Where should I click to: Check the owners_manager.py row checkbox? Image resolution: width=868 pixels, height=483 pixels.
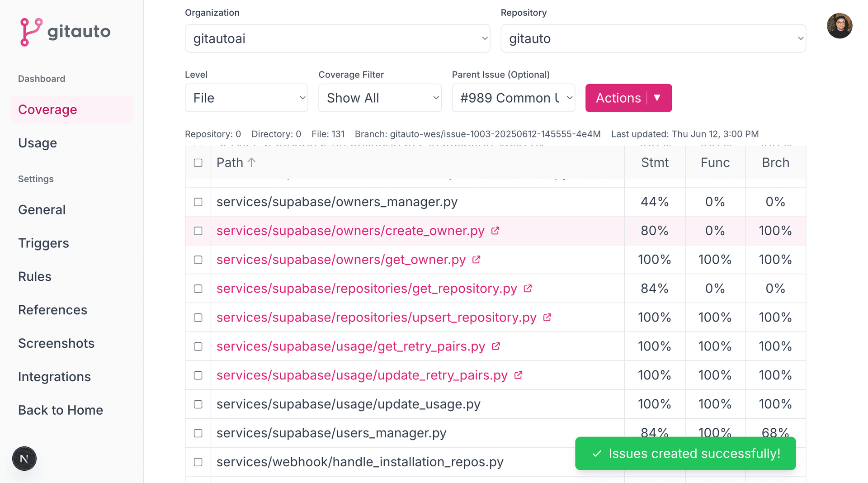(198, 202)
